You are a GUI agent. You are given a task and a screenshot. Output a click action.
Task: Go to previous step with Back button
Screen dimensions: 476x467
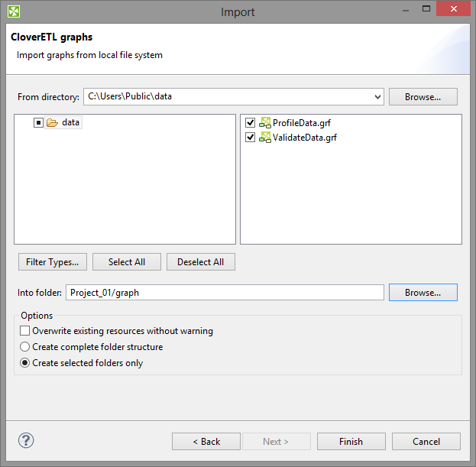pyautogui.click(x=206, y=442)
